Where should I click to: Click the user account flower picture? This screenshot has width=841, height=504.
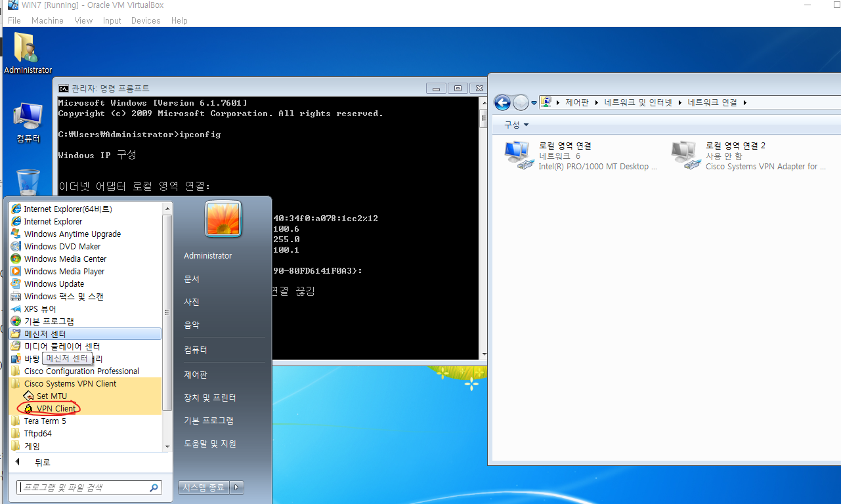tap(223, 219)
